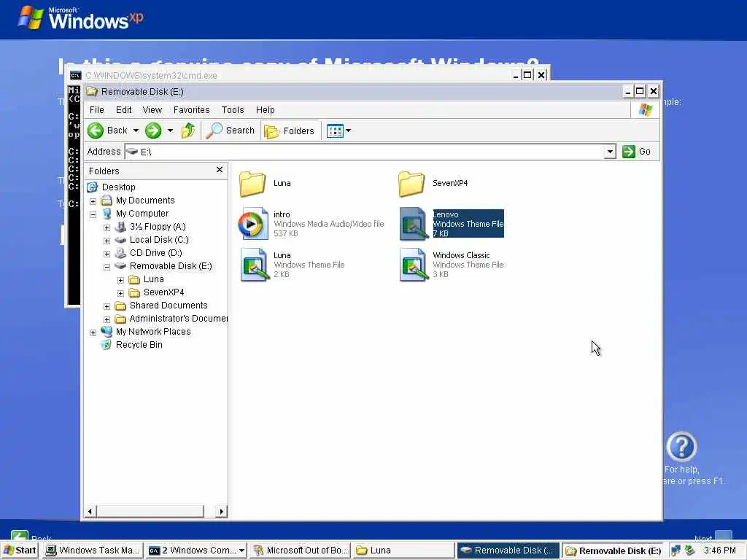
Task: Click the green Forward arrow icon
Action: click(153, 131)
